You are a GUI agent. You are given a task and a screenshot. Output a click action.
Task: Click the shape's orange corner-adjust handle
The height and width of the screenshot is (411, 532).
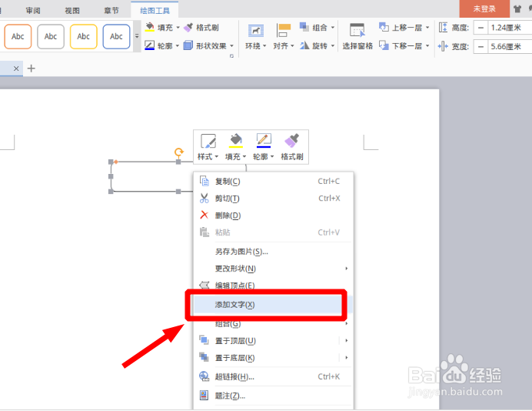116,162
